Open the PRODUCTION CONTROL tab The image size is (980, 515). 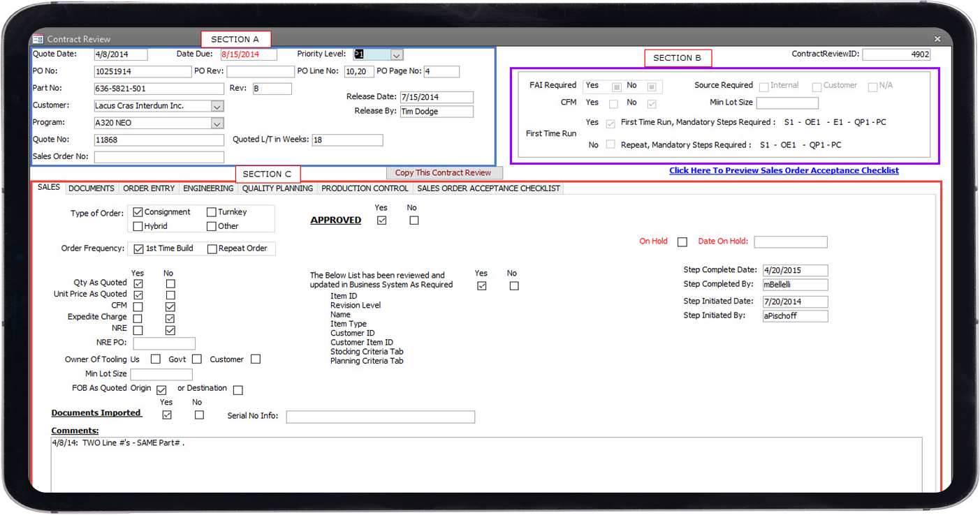click(x=365, y=188)
